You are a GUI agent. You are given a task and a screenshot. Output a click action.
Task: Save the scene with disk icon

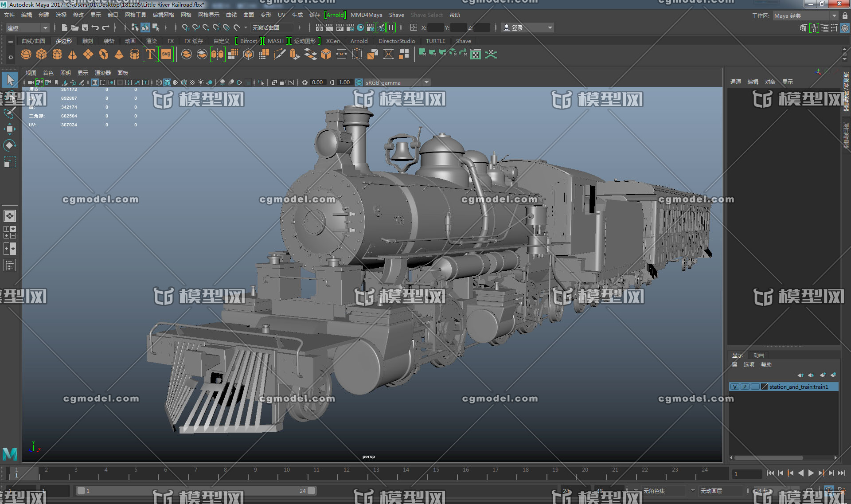[85, 27]
